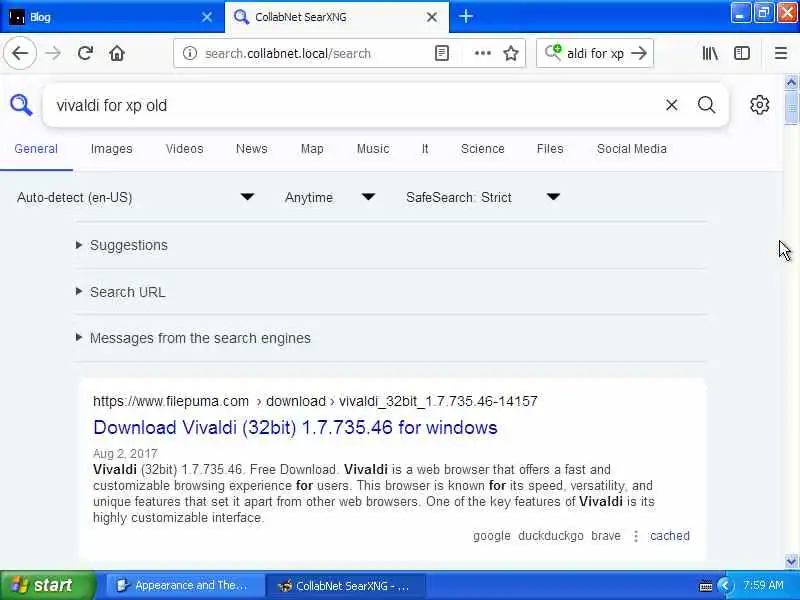Click the brave engine label
800x600 pixels.
606,536
